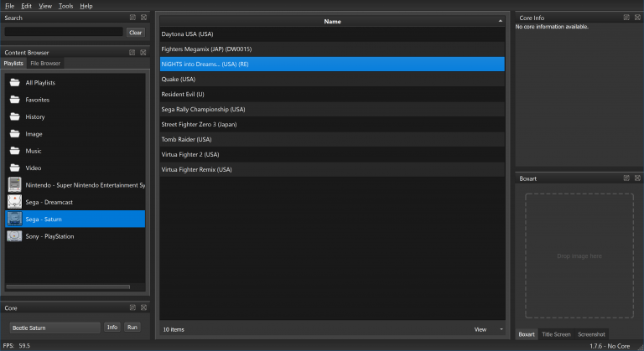Click the Favorites folder icon
This screenshot has width=644, height=351.
14,100
